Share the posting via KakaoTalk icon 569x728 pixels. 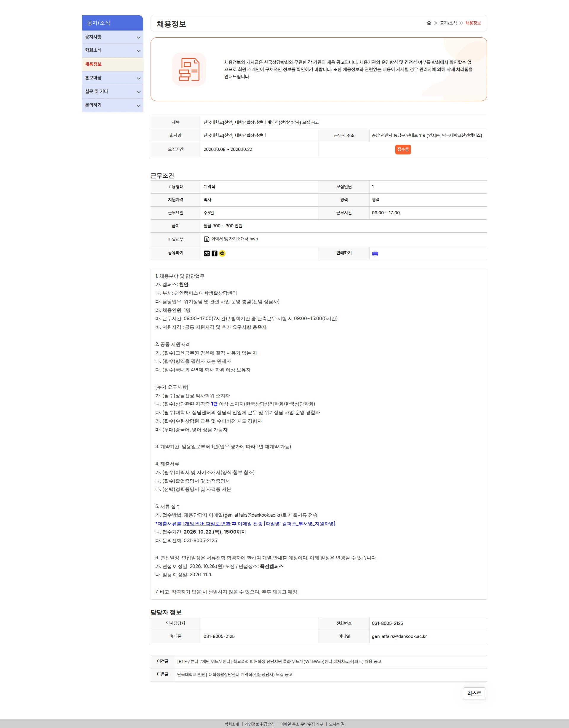pos(222,253)
